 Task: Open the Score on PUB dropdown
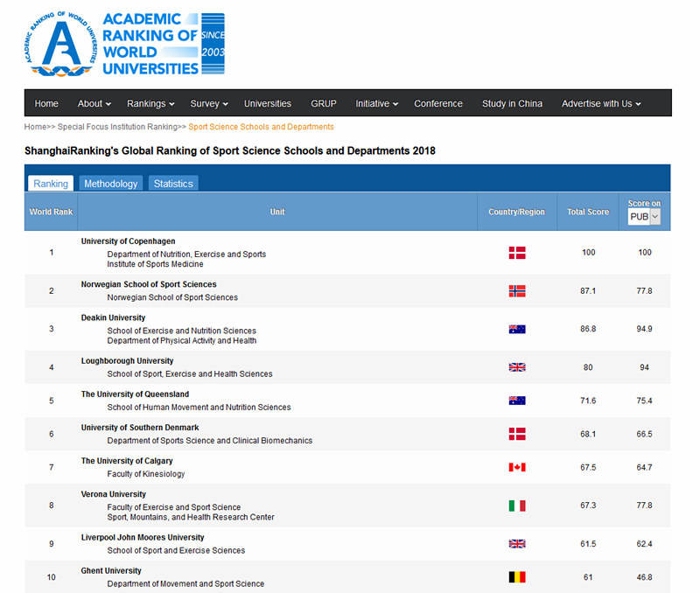[x=644, y=217]
